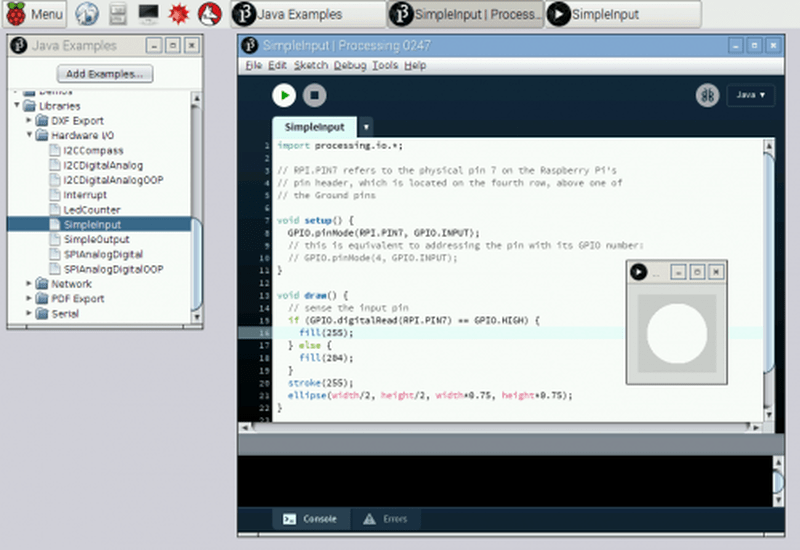The width and height of the screenshot is (800, 550).
Task: Toggle the debugger butterfly icon
Action: (707, 95)
